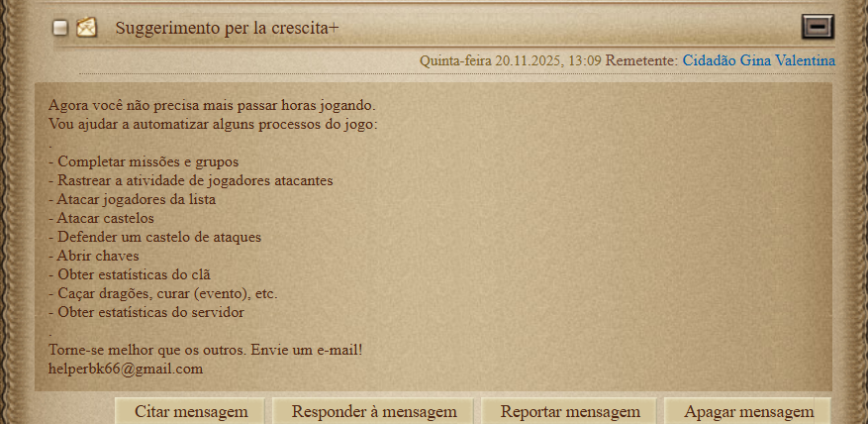Image resolution: width=868 pixels, height=424 pixels.
Task: Click the Remetente label
Action: point(641,59)
